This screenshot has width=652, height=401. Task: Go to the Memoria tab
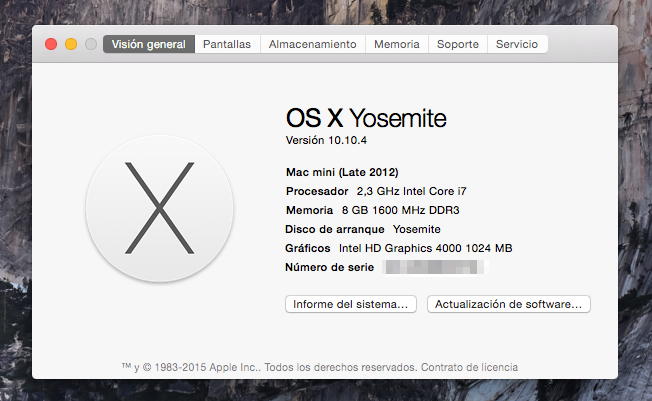coord(397,44)
